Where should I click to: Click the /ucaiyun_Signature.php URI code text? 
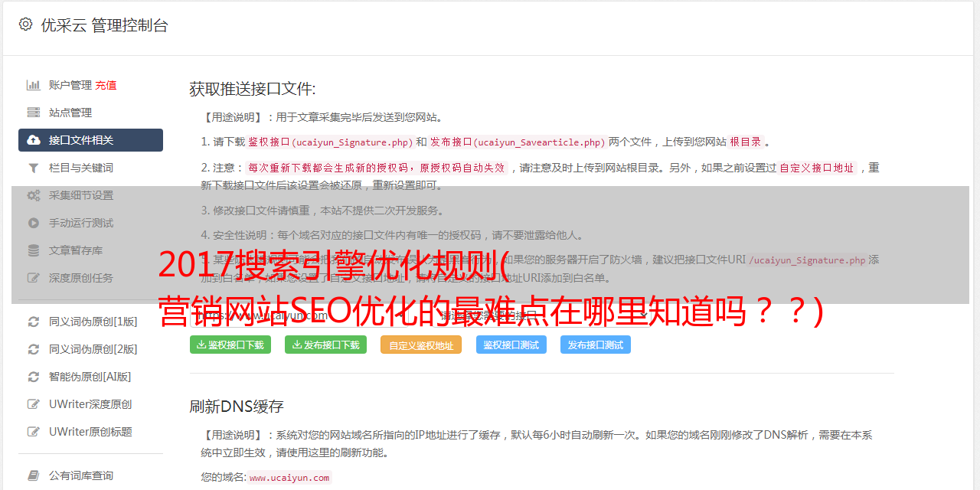point(807,260)
